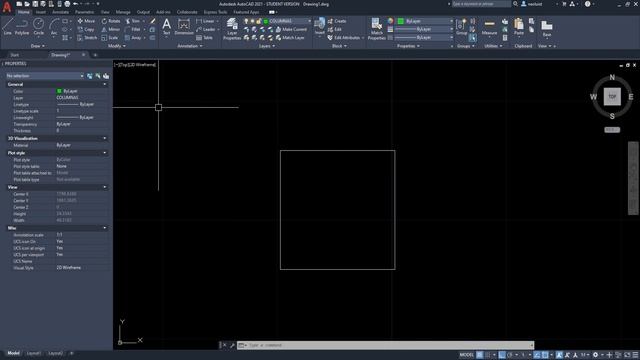
Task: Open the Measure utility
Action: click(x=489, y=27)
